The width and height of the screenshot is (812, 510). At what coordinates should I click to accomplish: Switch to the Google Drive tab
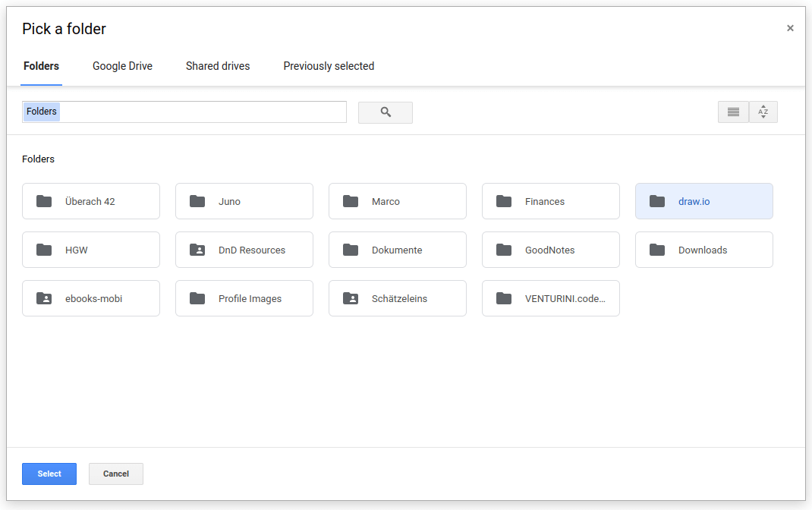pos(123,66)
